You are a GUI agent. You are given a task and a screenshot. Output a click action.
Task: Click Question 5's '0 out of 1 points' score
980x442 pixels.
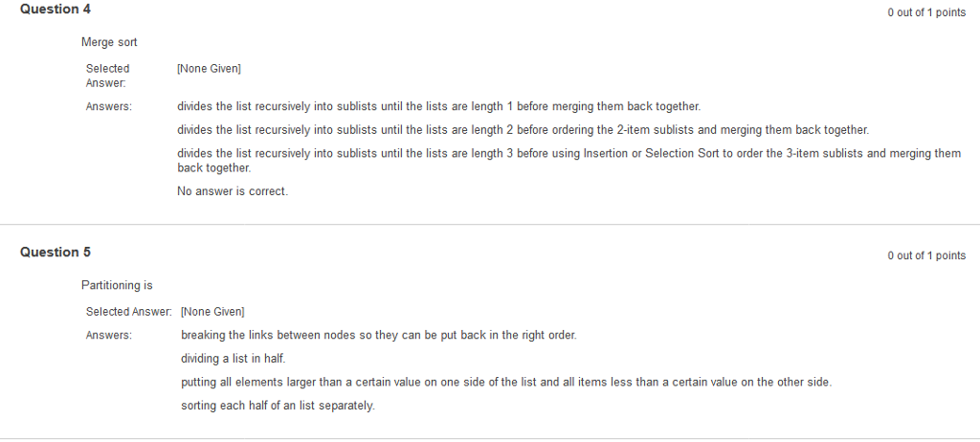[x=926, y=255]
